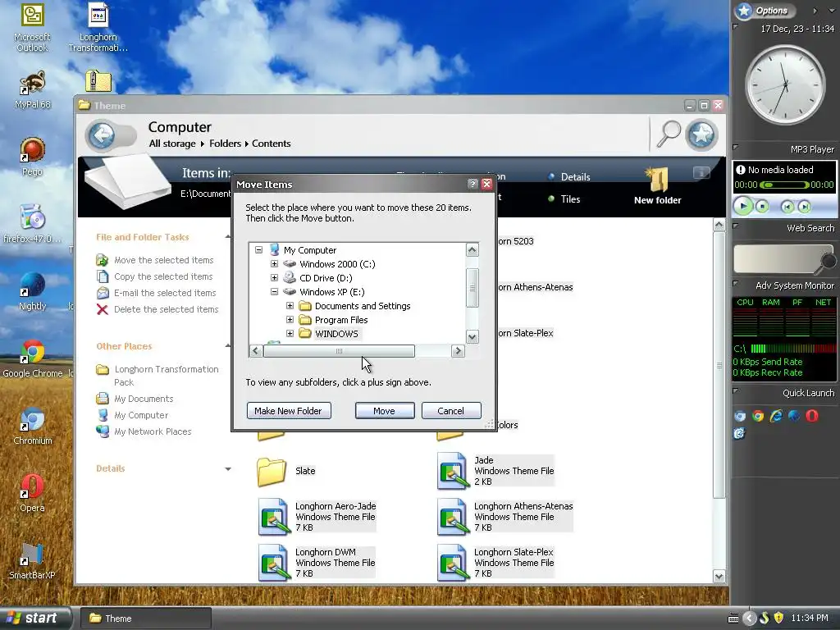The width and height of the screenshot is (840, 630).
Task: Open My Documents under Other Places
Action: (x=144, y=399)
